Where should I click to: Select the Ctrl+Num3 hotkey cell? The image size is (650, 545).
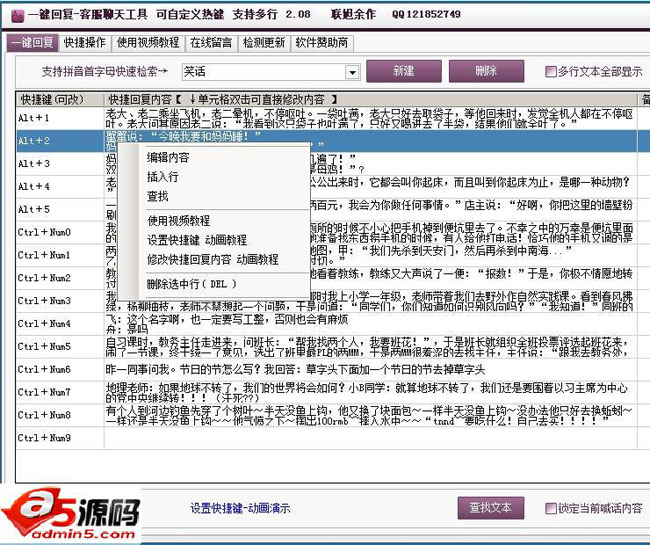pyautogui.click(x=60, y=300)
